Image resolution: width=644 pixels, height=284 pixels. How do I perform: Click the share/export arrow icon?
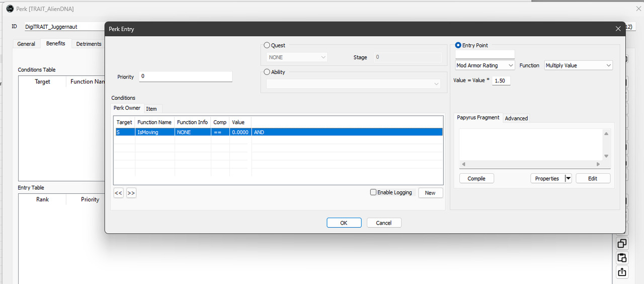point(622,272)
